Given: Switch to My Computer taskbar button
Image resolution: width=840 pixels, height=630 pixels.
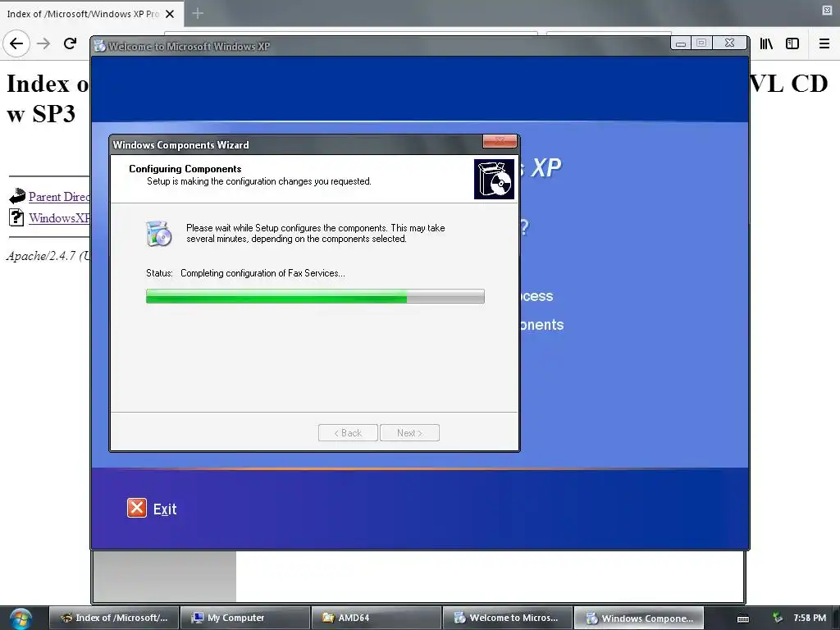Looking at the screenshot, I should tap(245, 618).
